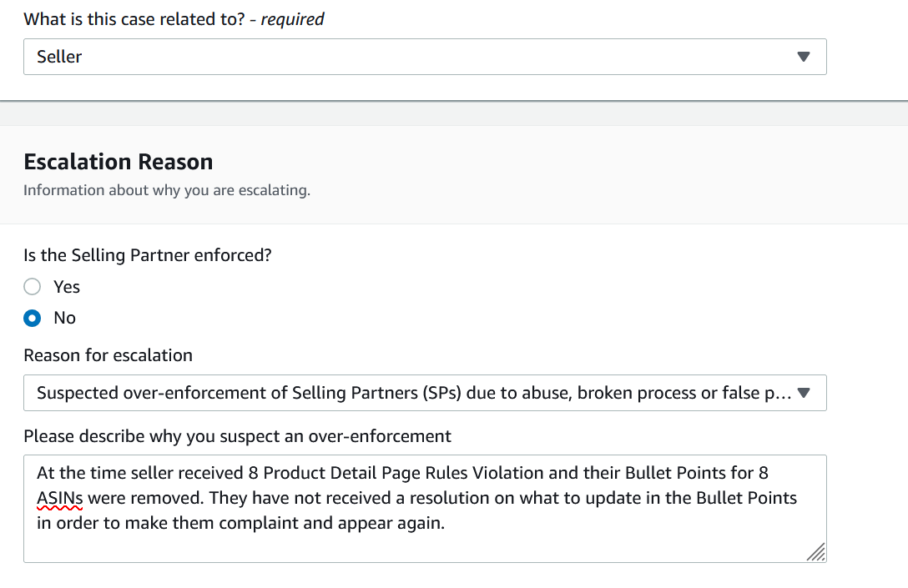Screen dimensions: 908x588
Task: Select the No radio button
Action: (33, 318)
